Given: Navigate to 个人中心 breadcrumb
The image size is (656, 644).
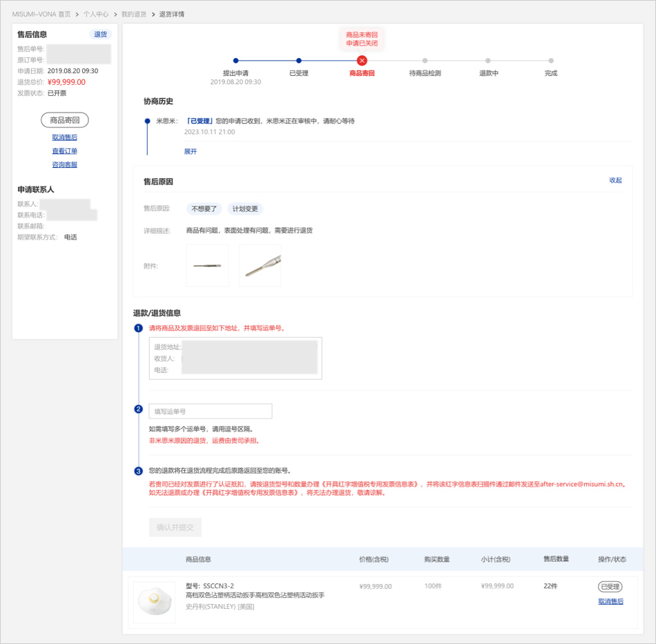Looking at the screenshot, I should coord(96,14).
